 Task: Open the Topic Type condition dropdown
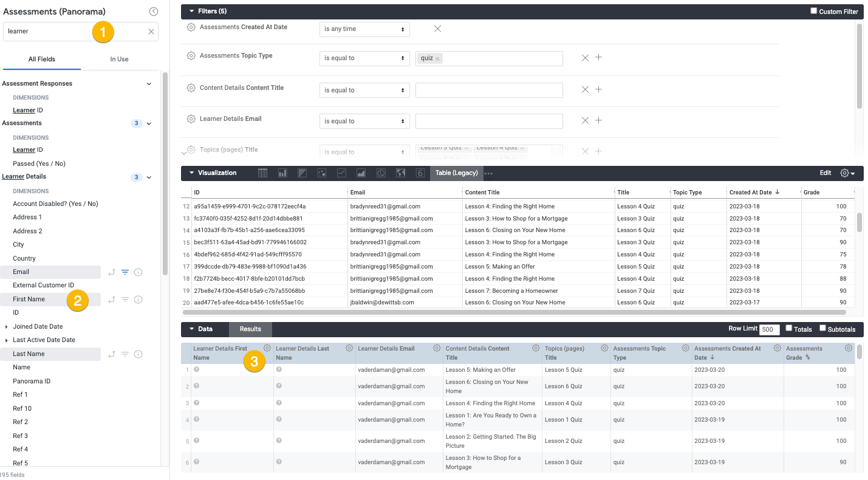point(364,58)
